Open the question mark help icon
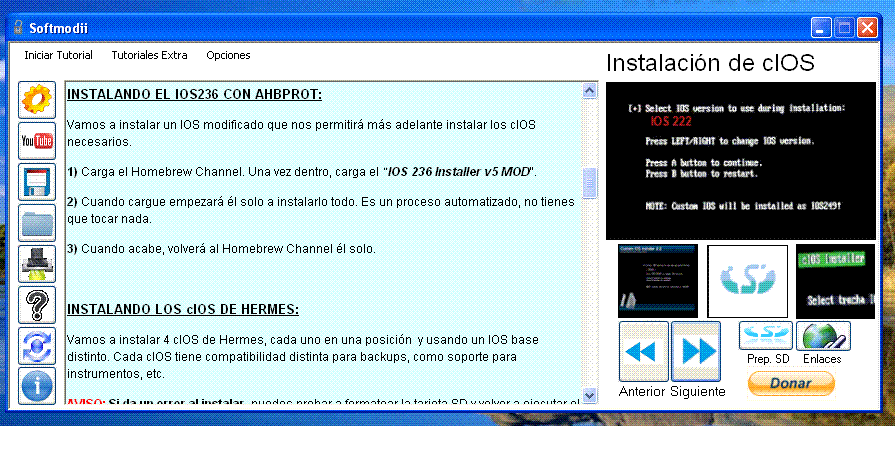The height and width of the screenshot is (450, 895). coord(37,305)
